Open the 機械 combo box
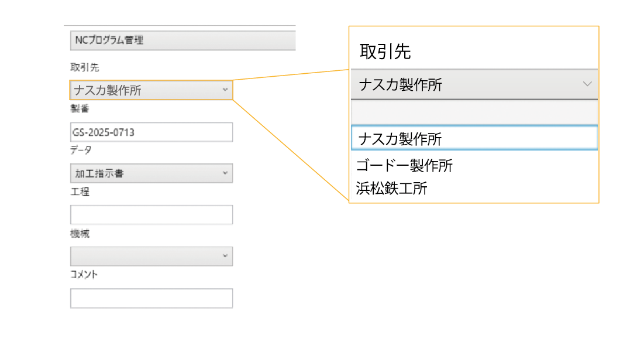This screenshot has width=644, height=352. pos(225,256)
